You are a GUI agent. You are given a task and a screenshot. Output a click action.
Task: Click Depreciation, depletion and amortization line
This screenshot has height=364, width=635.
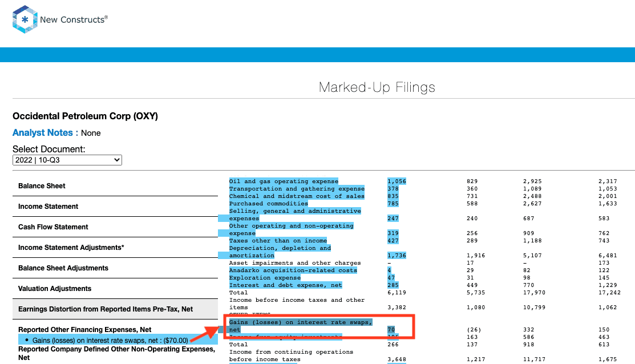click(x=280, y=252)
